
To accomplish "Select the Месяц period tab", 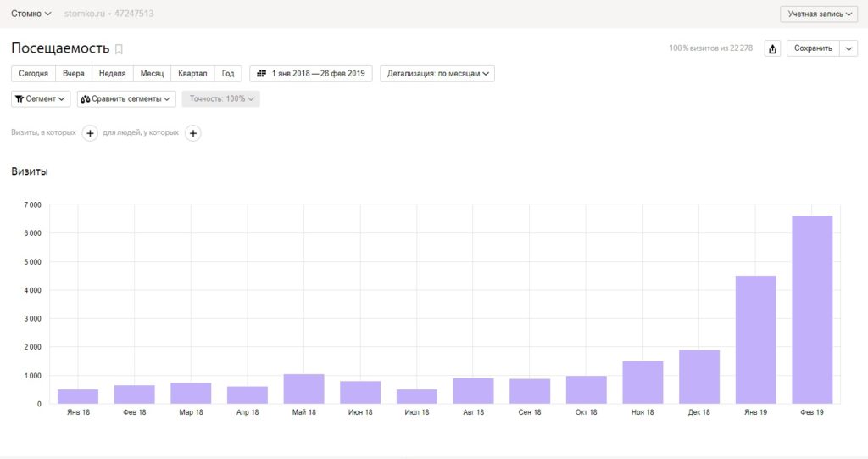I will tap(153, 73).
